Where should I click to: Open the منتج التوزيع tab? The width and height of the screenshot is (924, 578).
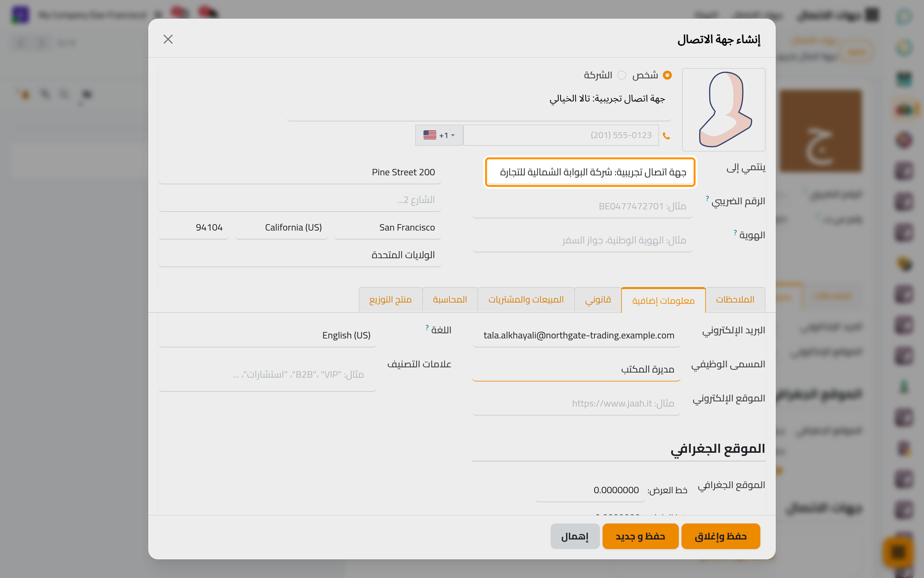(x=390, y=300)
